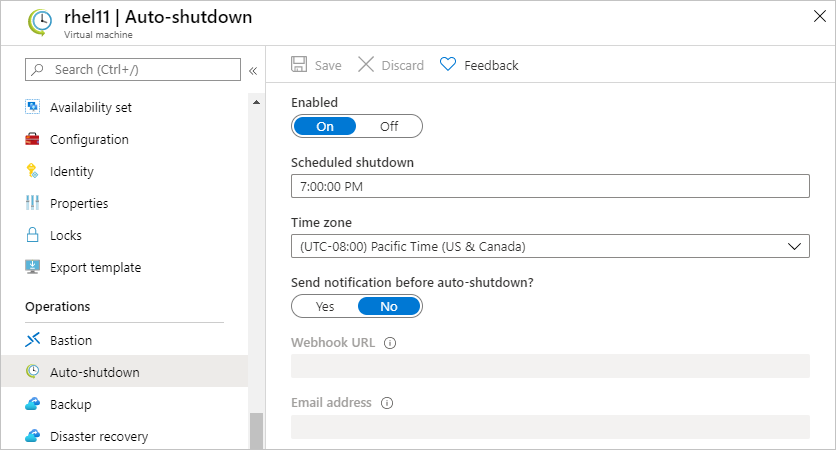Image resolution: width=836 pixels, height=450 pixels.
Task: Click the sidebar scroll up arrow
Action: point(256,102)
